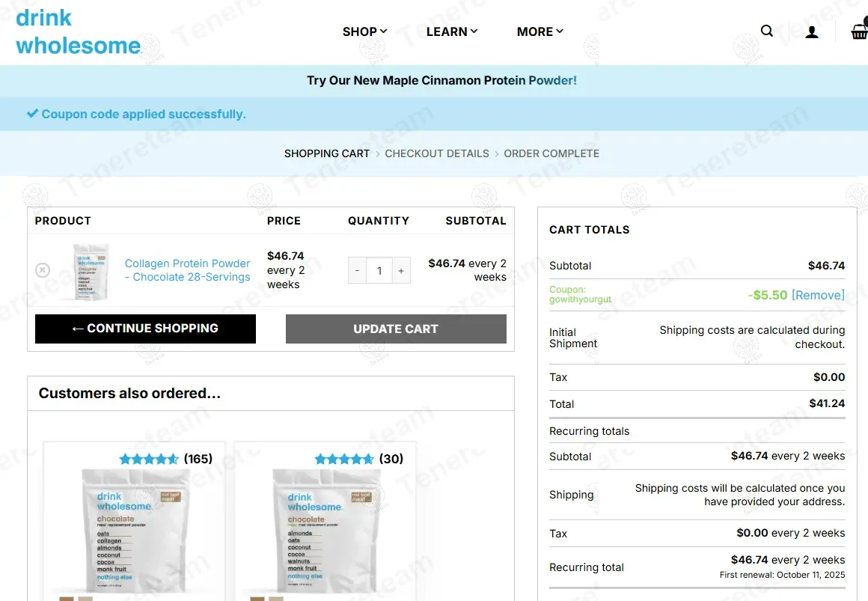Image resolution: width=868 pixels, height=601 pixels.
Task: Click the drink wholesome logo
Action: tap(78, 31)
